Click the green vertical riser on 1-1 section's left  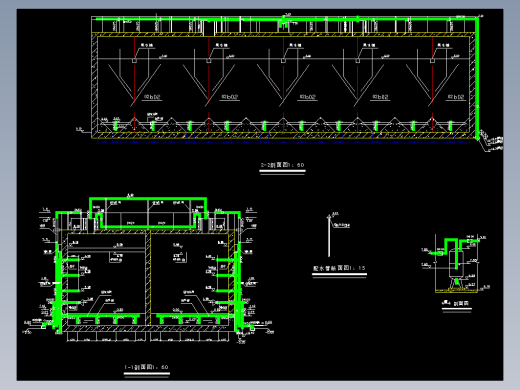pos(58,272)
